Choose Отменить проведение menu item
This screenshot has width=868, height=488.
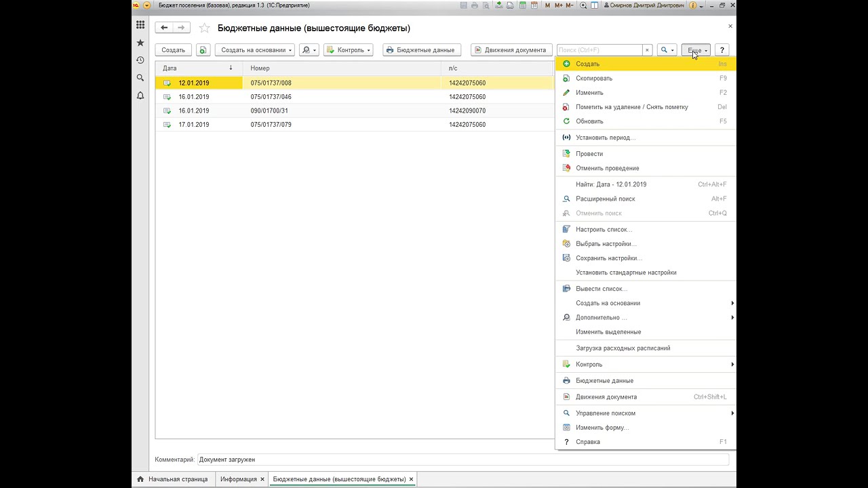(645, 168)
